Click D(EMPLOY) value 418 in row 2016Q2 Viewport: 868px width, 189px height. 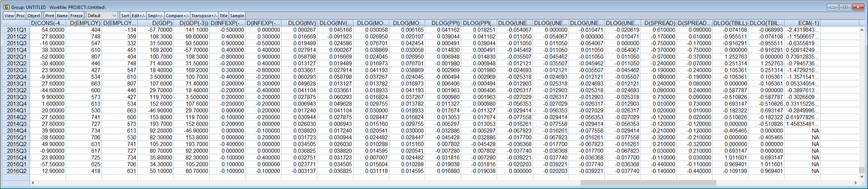[84, 171]
